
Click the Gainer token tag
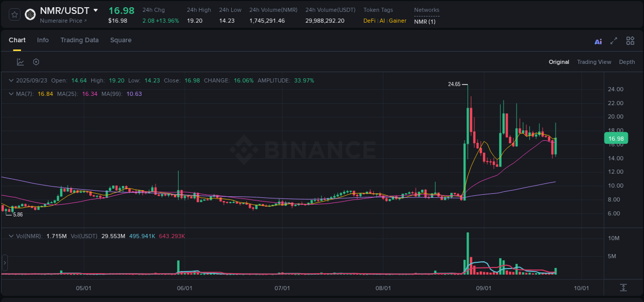[397, 21]
